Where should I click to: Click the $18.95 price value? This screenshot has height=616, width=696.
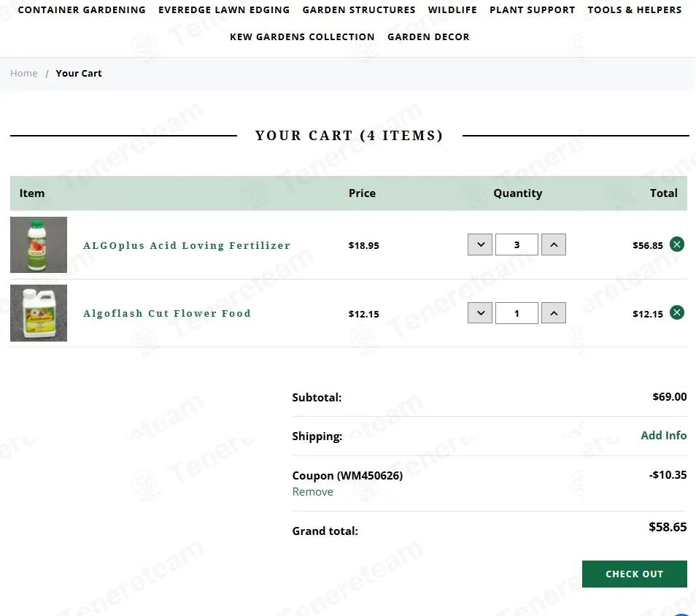pos(363,246)
